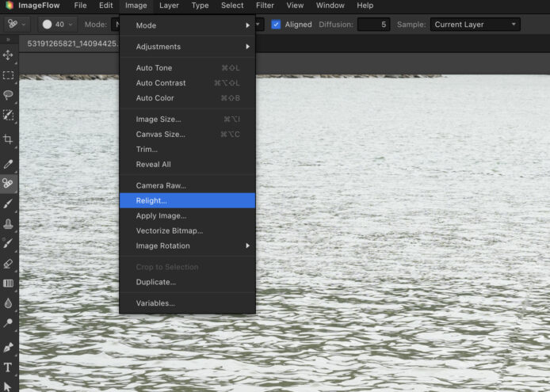Screen dimensions: 550x392
Task: Select the Eyedropper tool
Action: tap(8, 164)
